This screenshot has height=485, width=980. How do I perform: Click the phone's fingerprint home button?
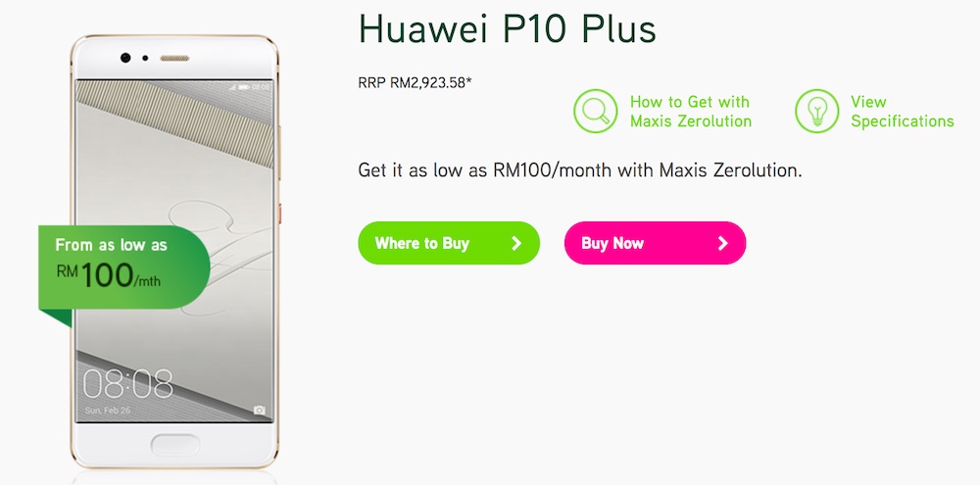click(x=175, y=445)
